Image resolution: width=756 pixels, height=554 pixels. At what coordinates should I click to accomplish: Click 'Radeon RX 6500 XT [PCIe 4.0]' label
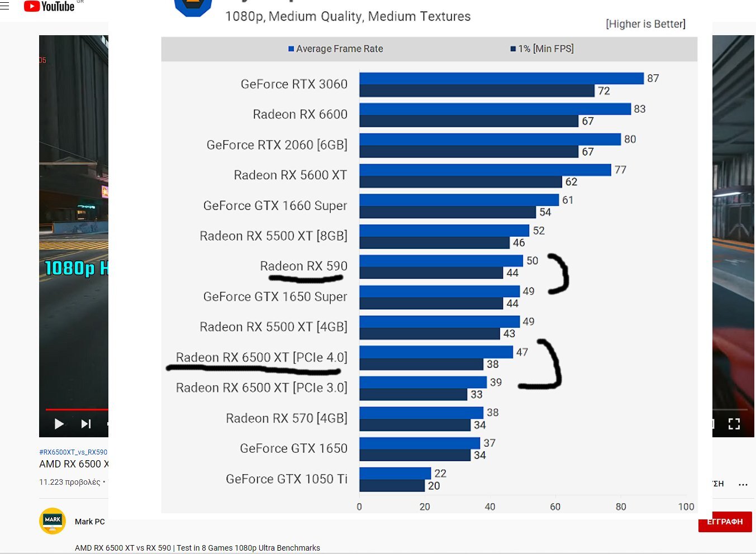pyautogui.click(x=261, y=357)
